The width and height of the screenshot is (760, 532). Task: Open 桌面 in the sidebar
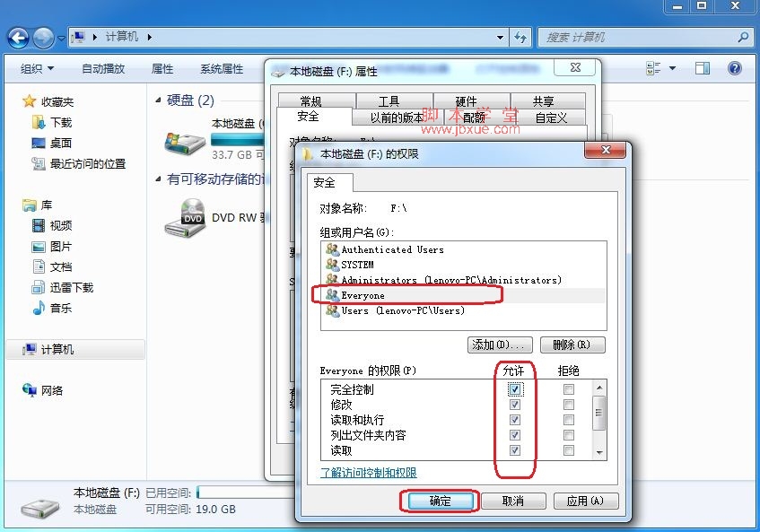point(52,143)
